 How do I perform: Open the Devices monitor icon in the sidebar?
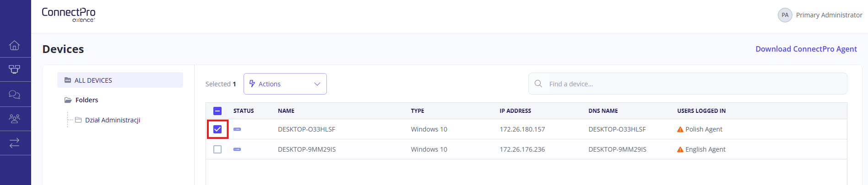[x=15, y=69]
